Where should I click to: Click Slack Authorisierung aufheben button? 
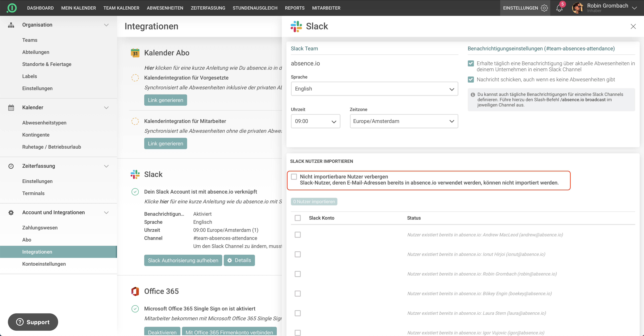click(183, 260)
